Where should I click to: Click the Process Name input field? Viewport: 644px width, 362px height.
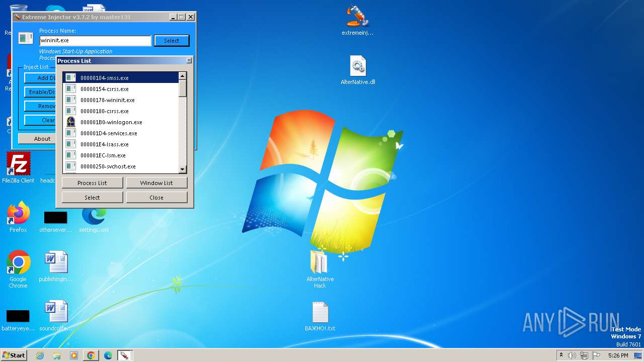tap(95, 40)
